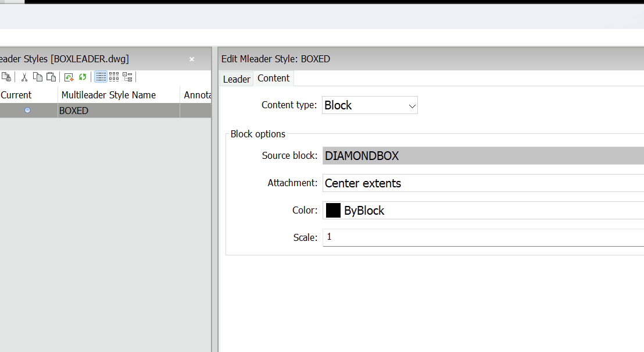Image resolution: width=644 pixels, height=352 pixels.
Task: Open the Content type dropdown
Action: tap(370, 105)
